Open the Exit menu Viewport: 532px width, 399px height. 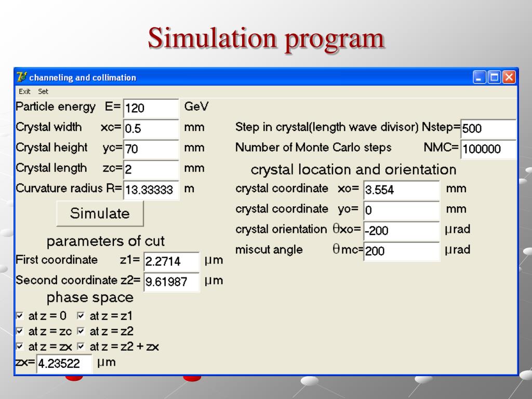point(24,91)
